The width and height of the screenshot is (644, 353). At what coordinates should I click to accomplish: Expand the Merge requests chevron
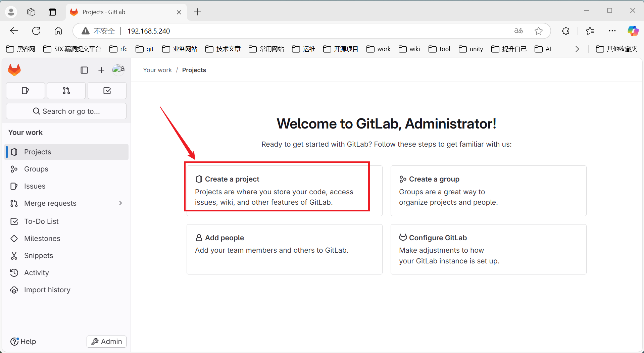tap(120, 203)
